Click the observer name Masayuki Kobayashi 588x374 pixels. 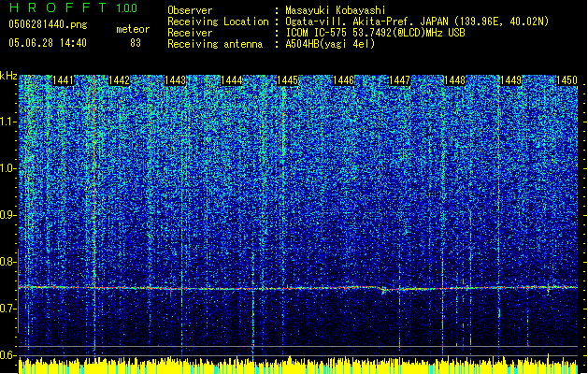coord(336,10)
